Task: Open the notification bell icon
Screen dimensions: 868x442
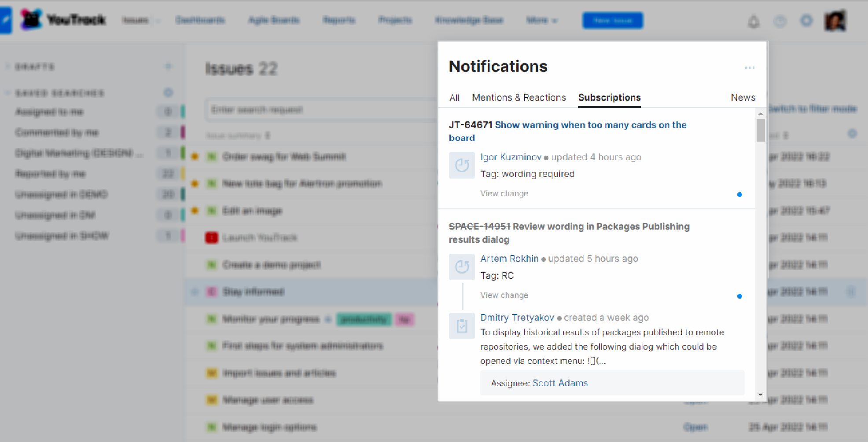Action: [x=754, y=21]
